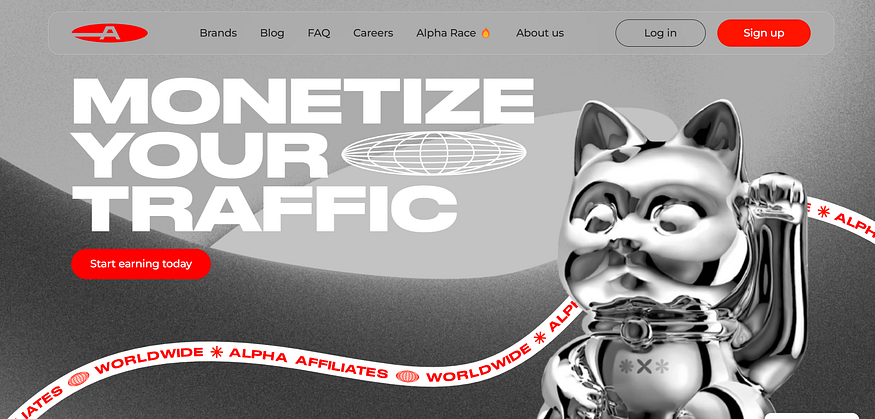Click Start earning today button
The height and width of the screenshot is (419, 875).
pyautogui.click(x=141, y=264)
